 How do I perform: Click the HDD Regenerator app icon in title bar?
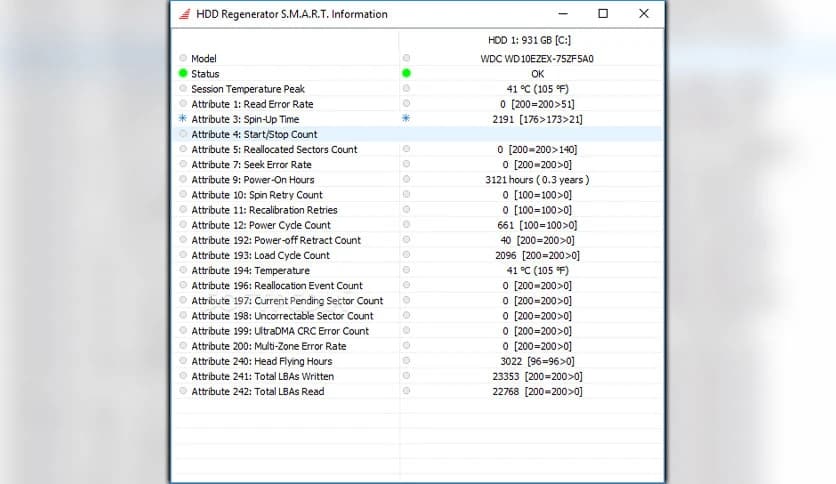(x=184, y=14)
